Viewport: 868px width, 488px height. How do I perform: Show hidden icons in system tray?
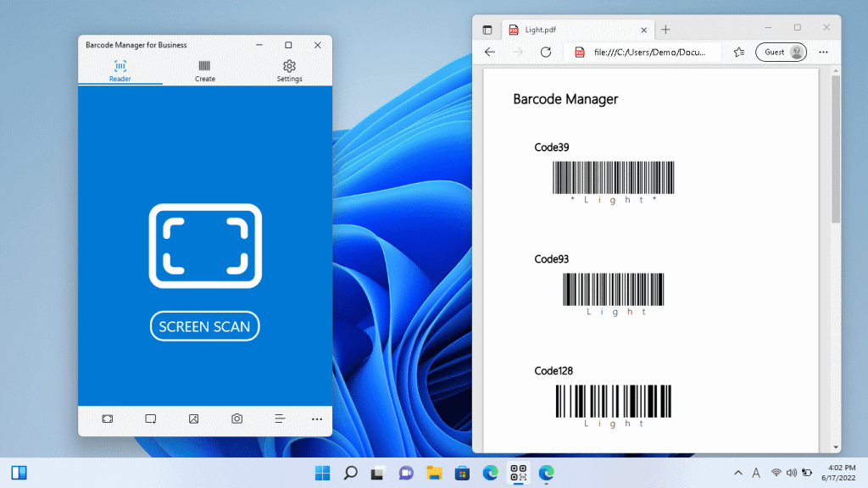point(737,474)
